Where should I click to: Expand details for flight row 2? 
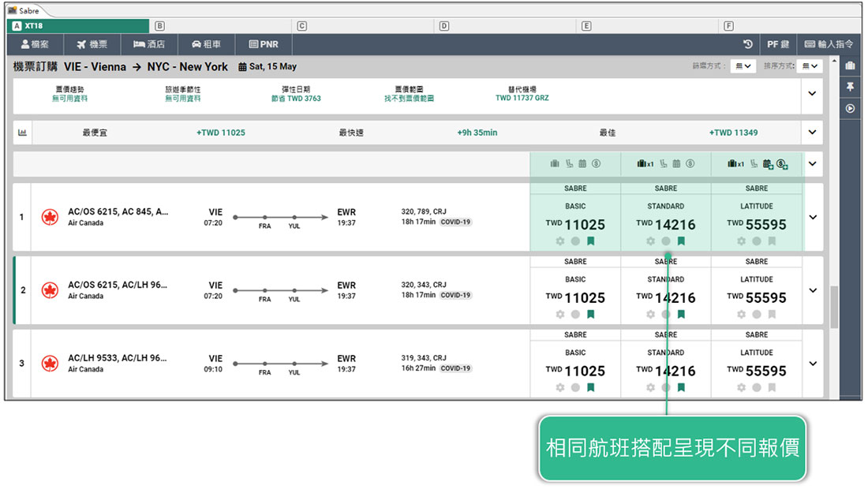pyautogui.click(x=813, y=290)
